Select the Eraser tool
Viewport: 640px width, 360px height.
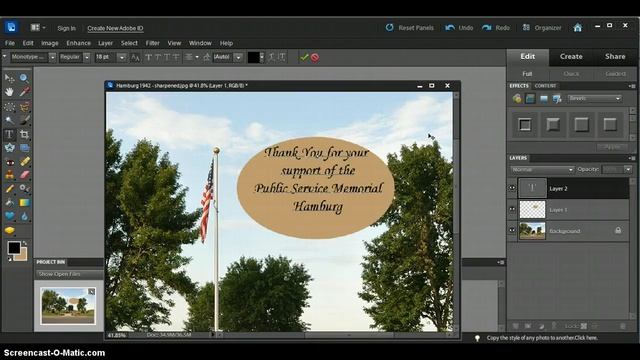pos(24,175)
